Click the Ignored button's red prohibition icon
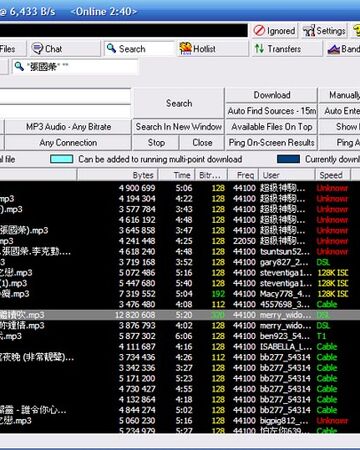This screenshot has height=450, width=360. click(x=259, y=31)
